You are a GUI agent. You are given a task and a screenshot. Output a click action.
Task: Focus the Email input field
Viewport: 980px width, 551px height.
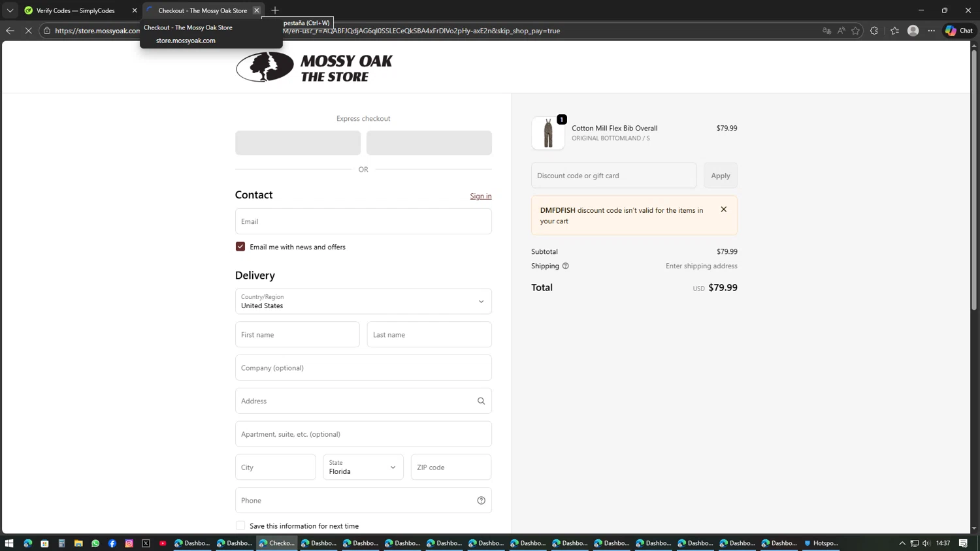[x=363, y=221]
